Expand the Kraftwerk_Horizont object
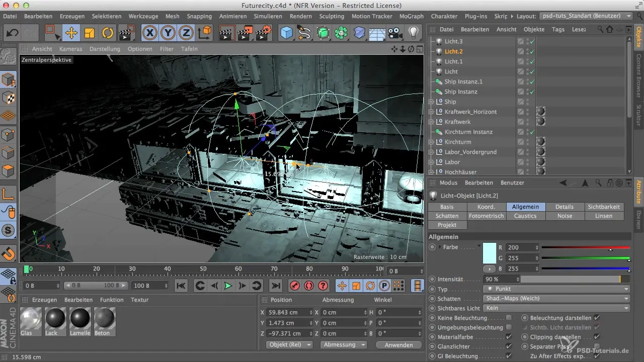Viewport: 644px width, 362px height. click(431, 112)
